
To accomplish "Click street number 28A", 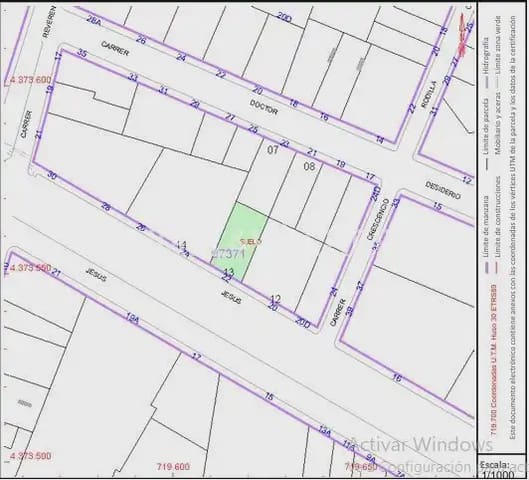I will (94, 20).
